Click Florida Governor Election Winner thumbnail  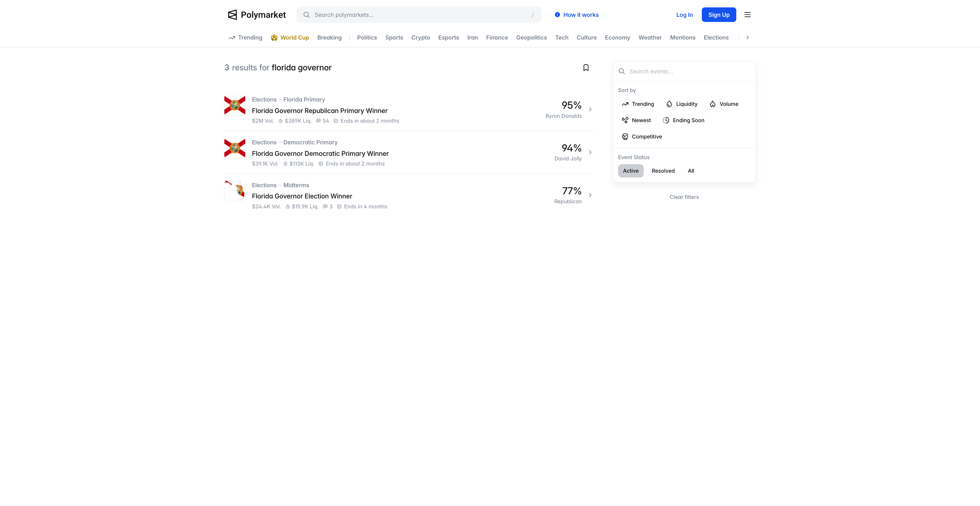235,191
